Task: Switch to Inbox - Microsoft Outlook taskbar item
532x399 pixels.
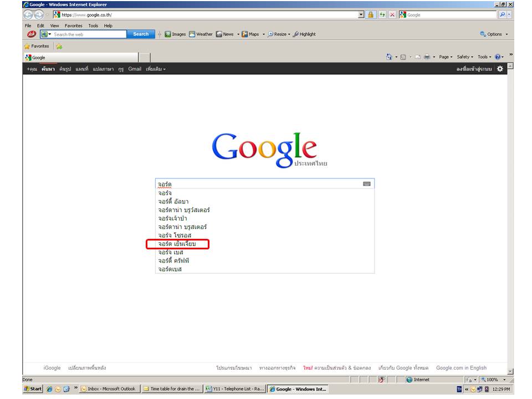Action: click(110, 389)
